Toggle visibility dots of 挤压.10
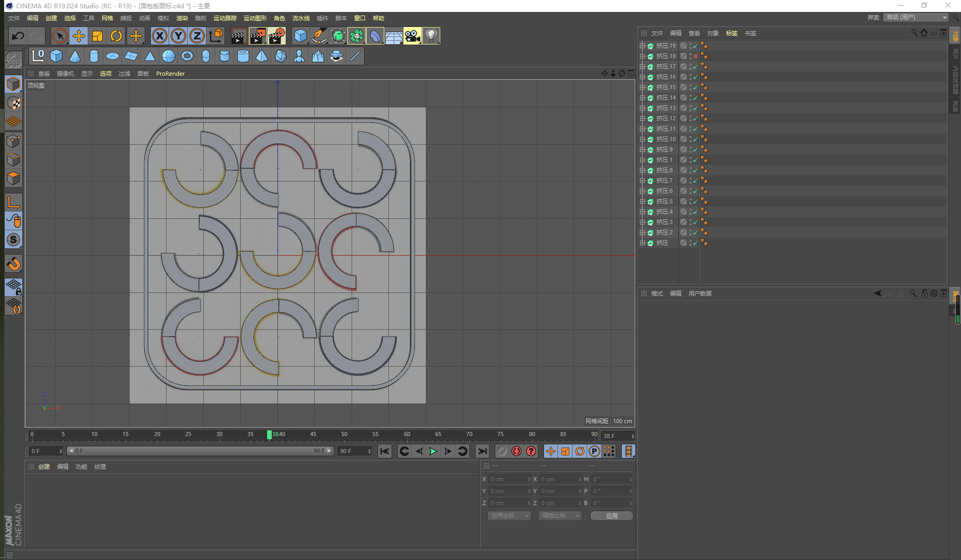Screen dimensions: 961x560 coord(690,139)
